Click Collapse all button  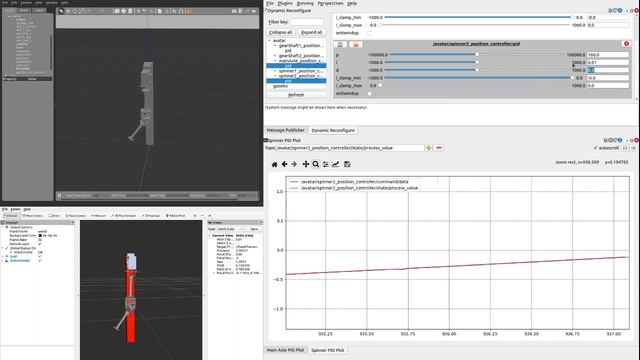tap(280, 32)
